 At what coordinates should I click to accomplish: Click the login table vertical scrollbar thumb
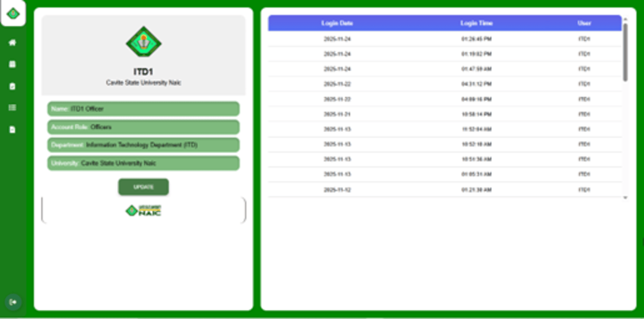625,52
